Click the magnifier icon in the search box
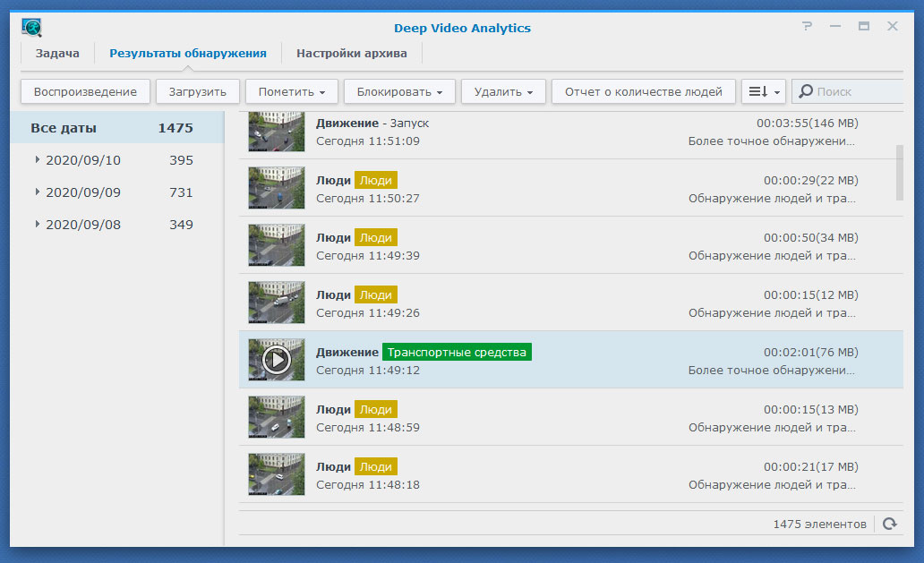This screenshot has width=924, height=563. point(806,91)
